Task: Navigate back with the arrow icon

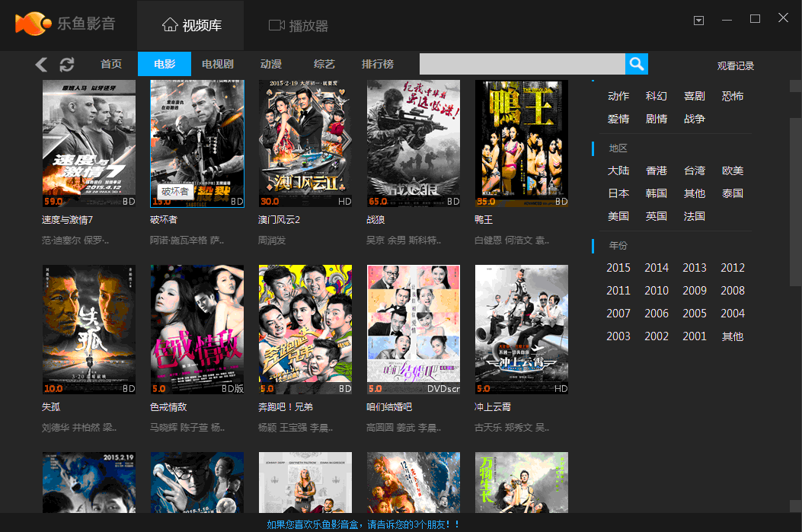Action: point(40,65)
